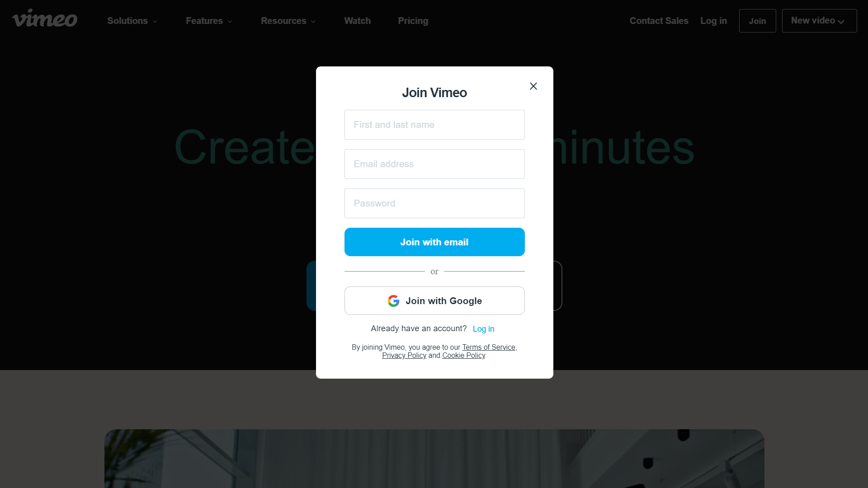The image size is (868, 488).
Task: Click the Terms of Service link
Action: point(489,347)
